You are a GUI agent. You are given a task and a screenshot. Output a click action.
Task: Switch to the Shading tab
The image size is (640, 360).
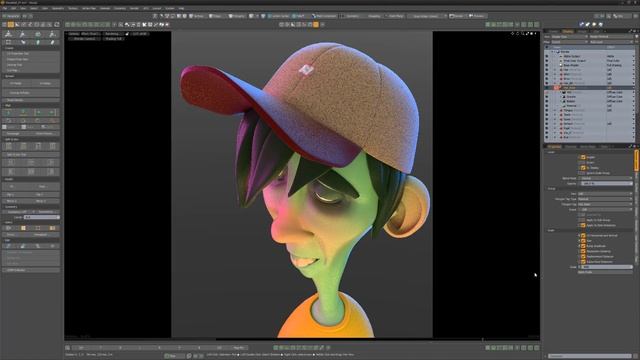point(568,31)
